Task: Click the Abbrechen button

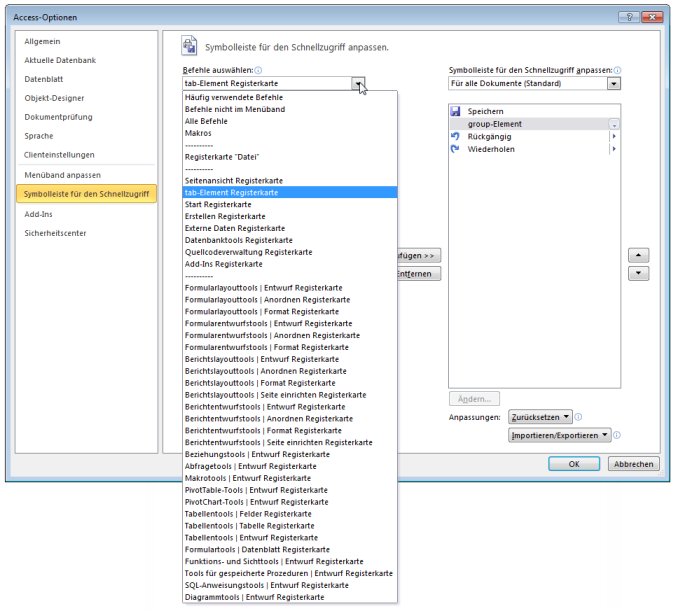Action: 634,464
